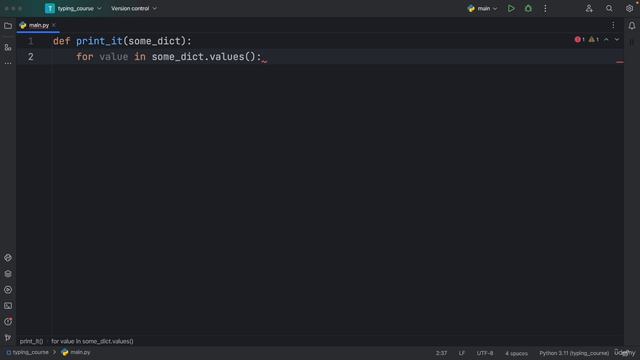
Task: Click the Python 3.11 interpreter status widget
Action: [x=574, y=353]
